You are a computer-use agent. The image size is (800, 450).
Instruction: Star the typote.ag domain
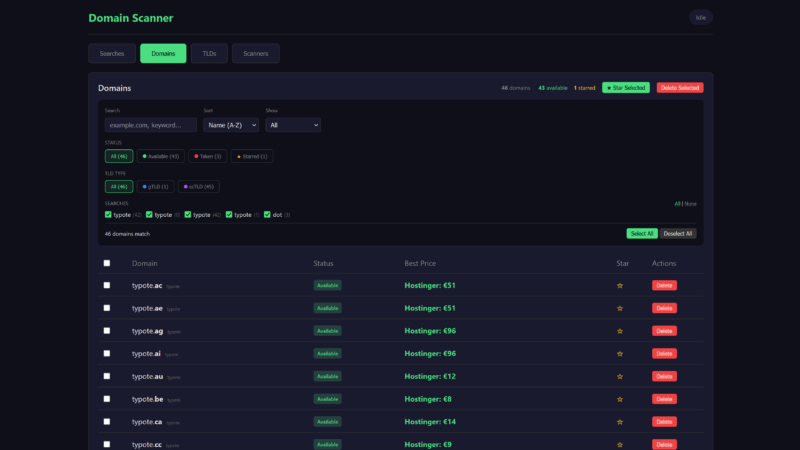click(620, 331)
